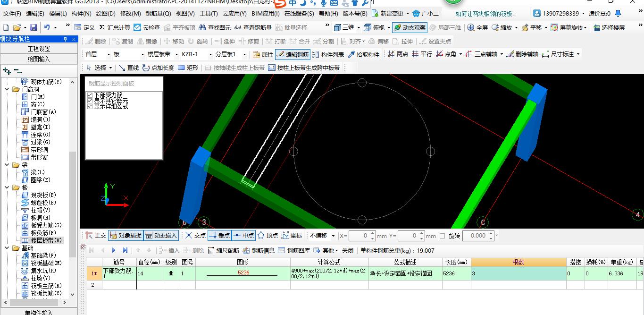Viewport: 644px width, 315px height.
Task: Click the 钢筋信息 rebar info button
Action: 259,250
